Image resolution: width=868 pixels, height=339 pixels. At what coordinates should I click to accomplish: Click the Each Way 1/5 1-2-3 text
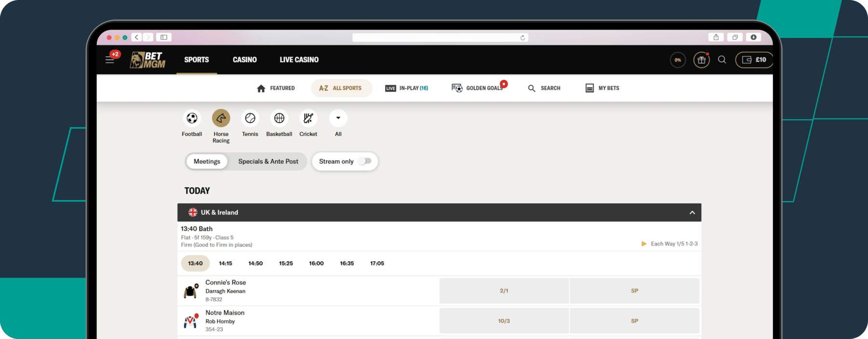[x=674, y=244]
